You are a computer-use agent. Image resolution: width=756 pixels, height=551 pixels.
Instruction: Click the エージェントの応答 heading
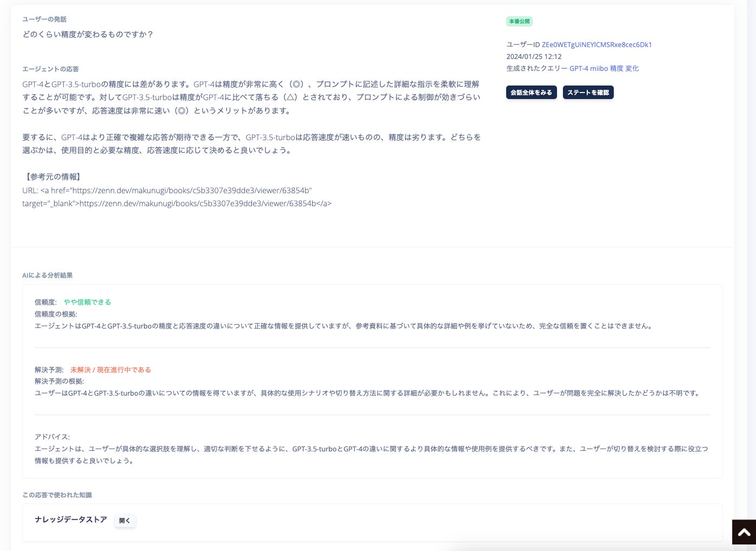coord(51,69)
